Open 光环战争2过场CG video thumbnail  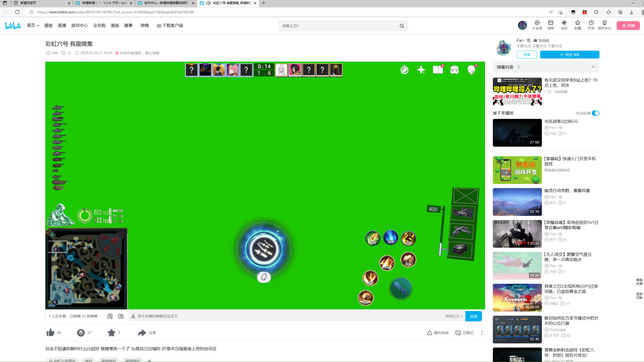point(517,133)
